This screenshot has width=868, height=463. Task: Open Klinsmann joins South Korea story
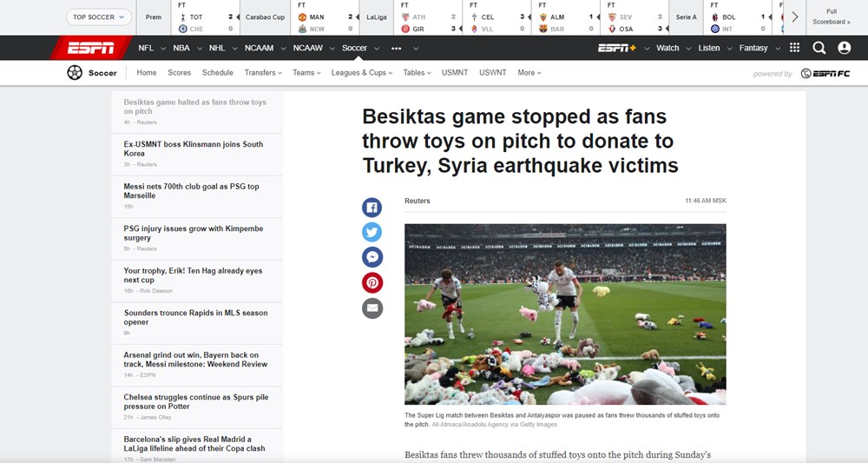(193, 149)
